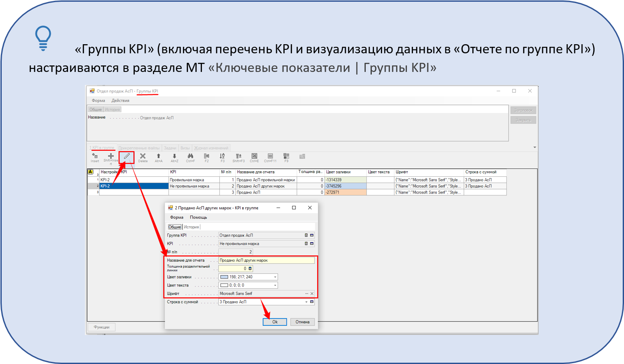
Task: Click the move up arrow icon (Alt+A)
Action: (159, 156)
